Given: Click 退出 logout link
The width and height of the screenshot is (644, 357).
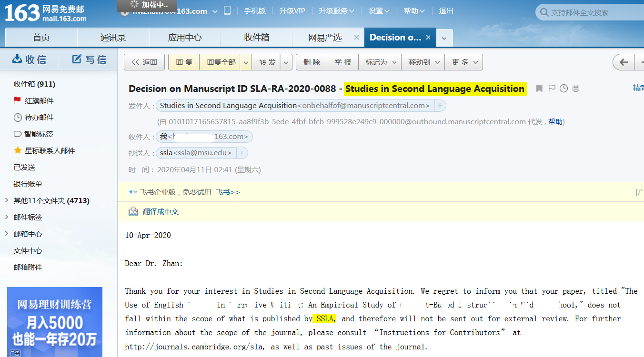Looking at the screenshot, I should click(446, 11).
